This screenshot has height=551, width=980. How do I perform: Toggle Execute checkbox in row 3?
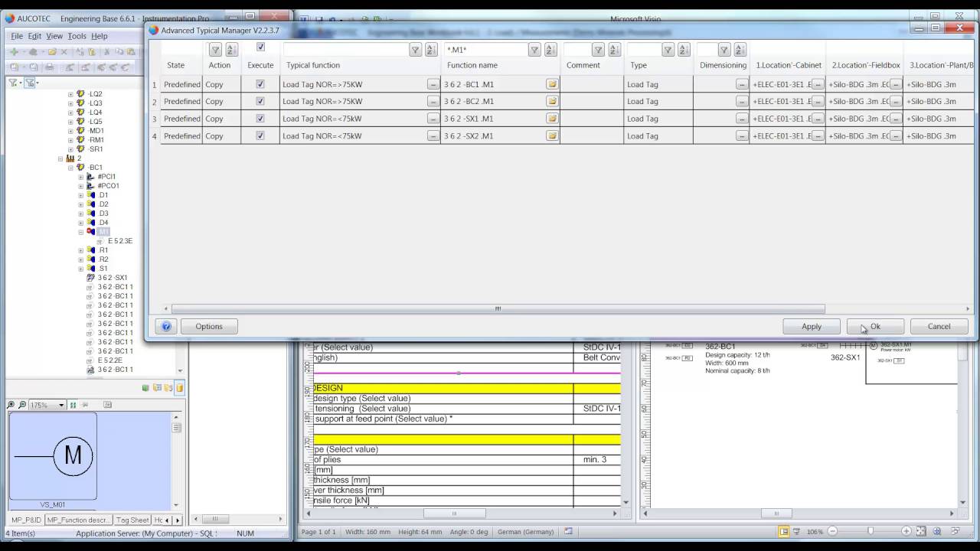pyautogui.click(x=260, y=119)
